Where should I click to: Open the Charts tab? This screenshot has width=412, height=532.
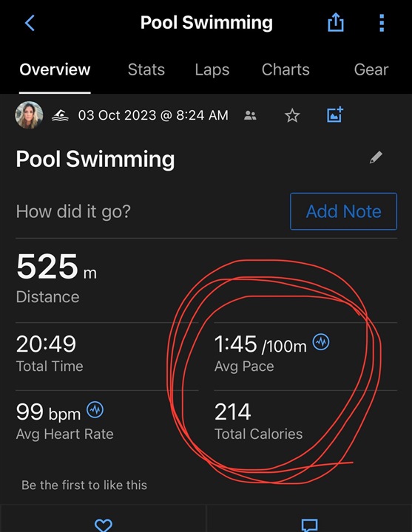click(286, 70)
